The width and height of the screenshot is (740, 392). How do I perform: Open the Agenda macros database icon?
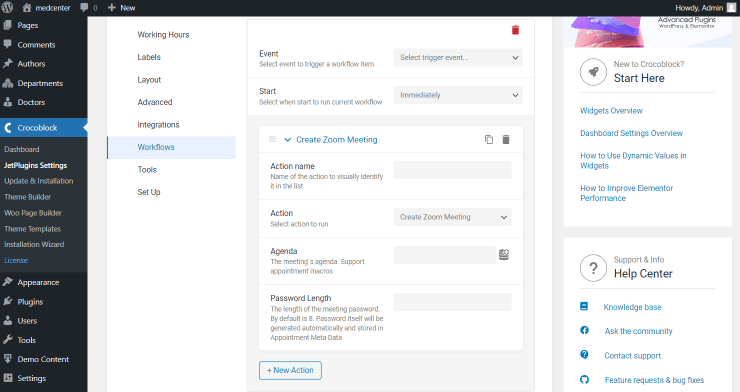[x=504, y=255]
